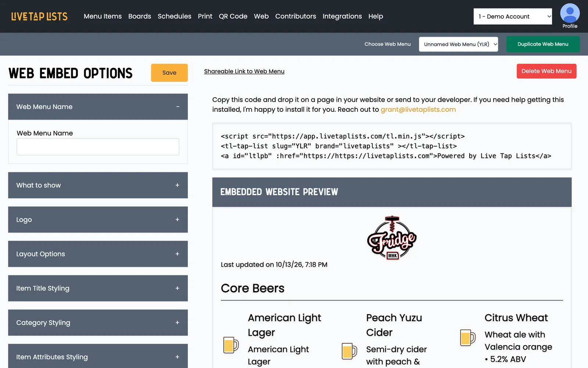The height and width of the screenshot is (368, 588).
Task: Open the Shareable Link to Web Menu
Action: [x=244, y=71]
